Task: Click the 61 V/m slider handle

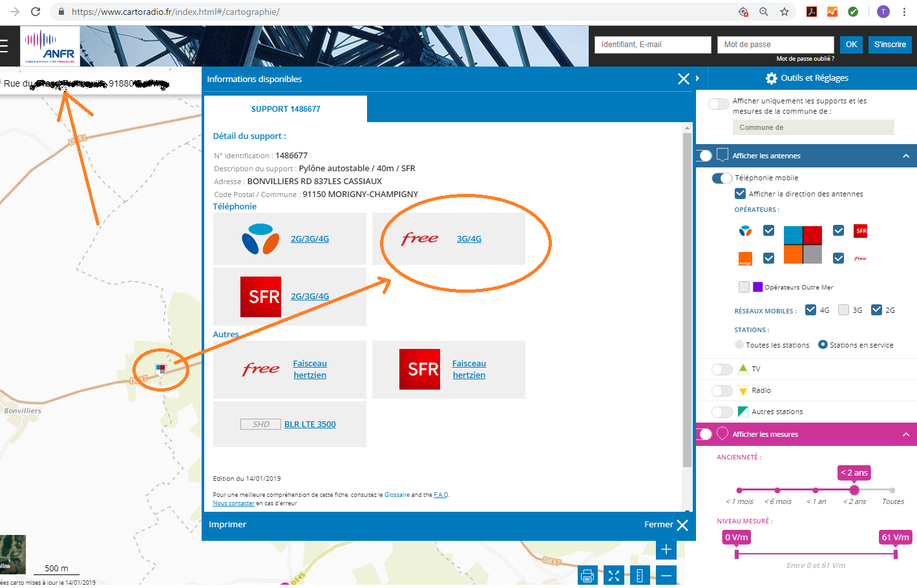Action: [896, 554]
